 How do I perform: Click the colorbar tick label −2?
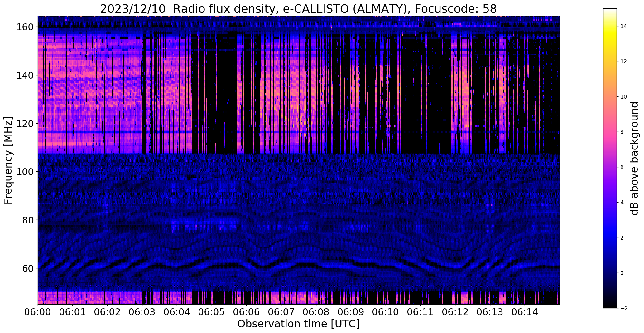624,308
